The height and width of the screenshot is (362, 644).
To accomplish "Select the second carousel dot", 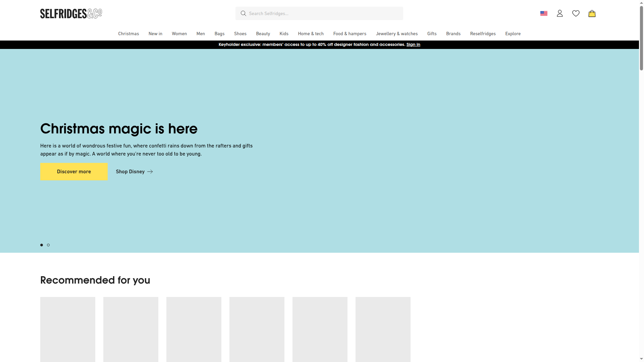I will click(x=48, y=245).
